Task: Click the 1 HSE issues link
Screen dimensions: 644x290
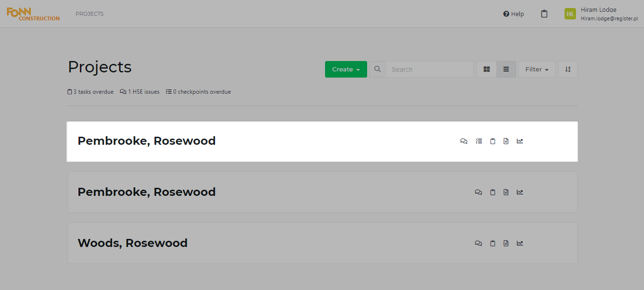Action: tap(140, 92)
